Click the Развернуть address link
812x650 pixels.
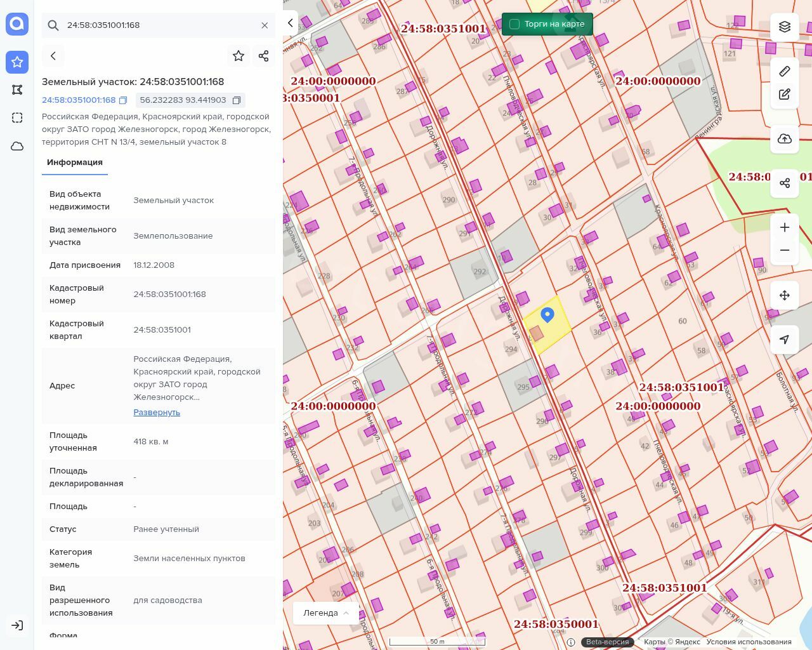click(x=157, y=413)
